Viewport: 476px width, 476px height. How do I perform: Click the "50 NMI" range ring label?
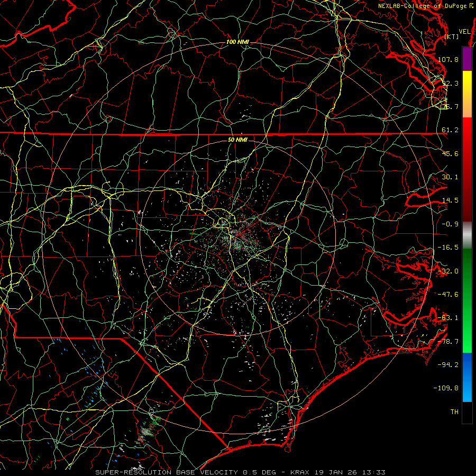pos(237,140)
